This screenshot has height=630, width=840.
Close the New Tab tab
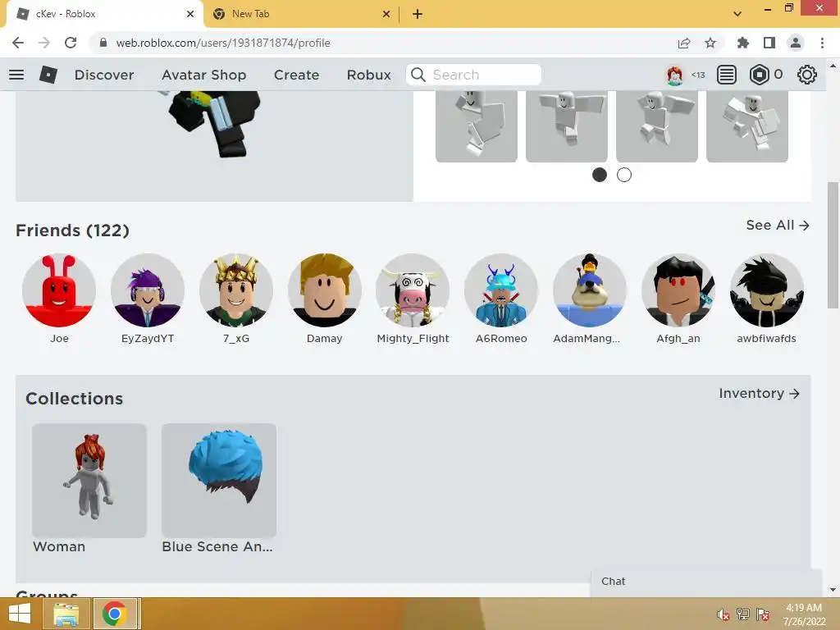[386, 14]
